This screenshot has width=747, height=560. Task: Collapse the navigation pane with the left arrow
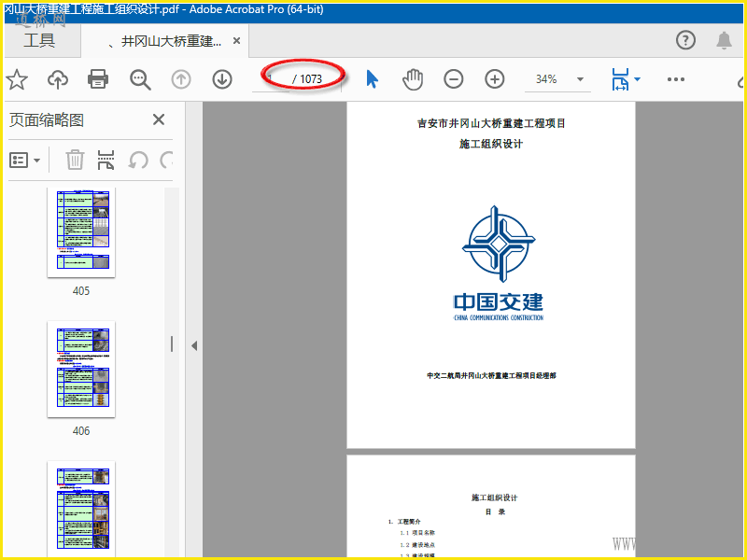pos(194,345)
